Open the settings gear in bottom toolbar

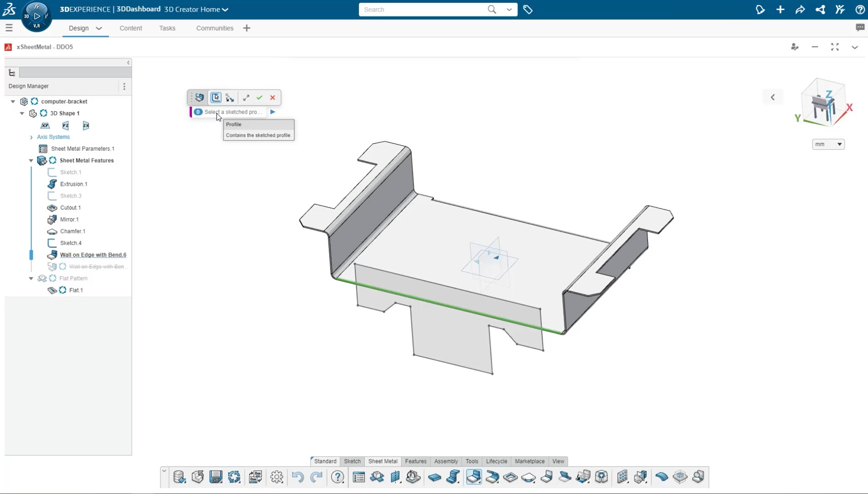tap(277, 477)
